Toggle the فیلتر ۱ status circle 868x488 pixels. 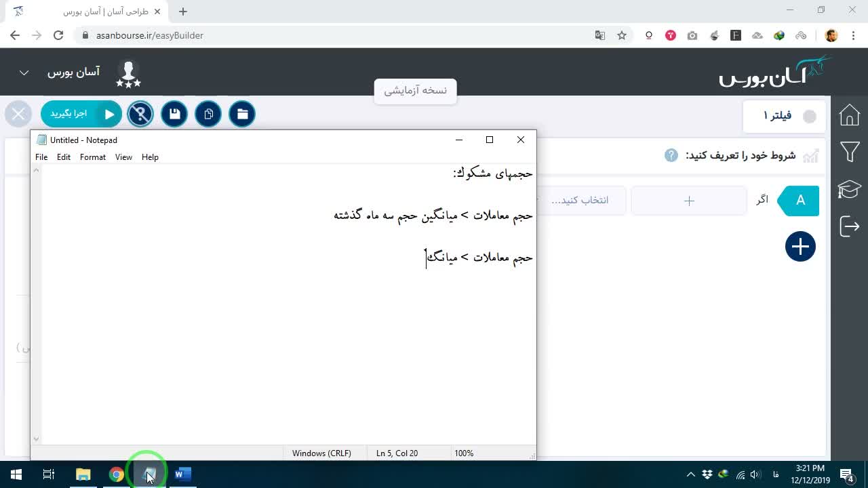[810, 117]
